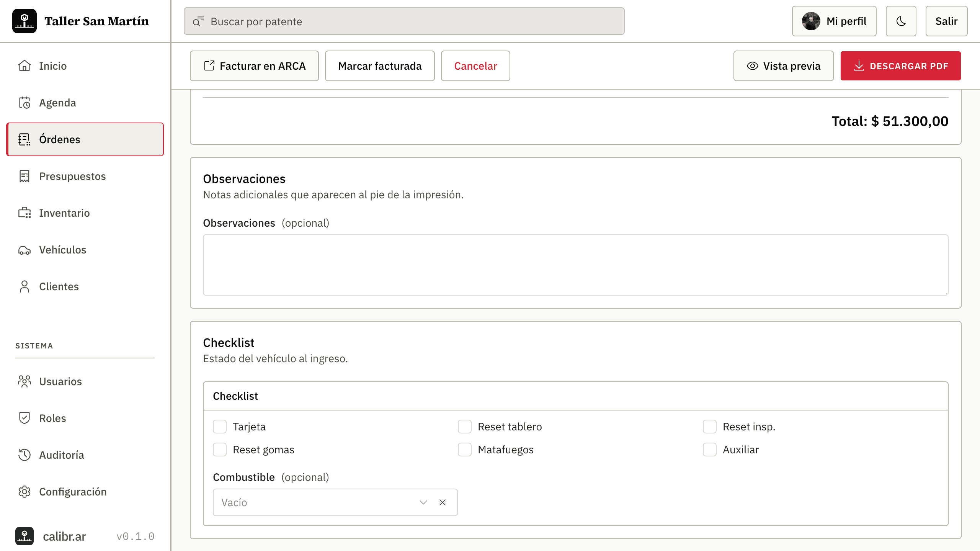
Task: Clear the Combustible selection with the X
Action: pos(443,502)
